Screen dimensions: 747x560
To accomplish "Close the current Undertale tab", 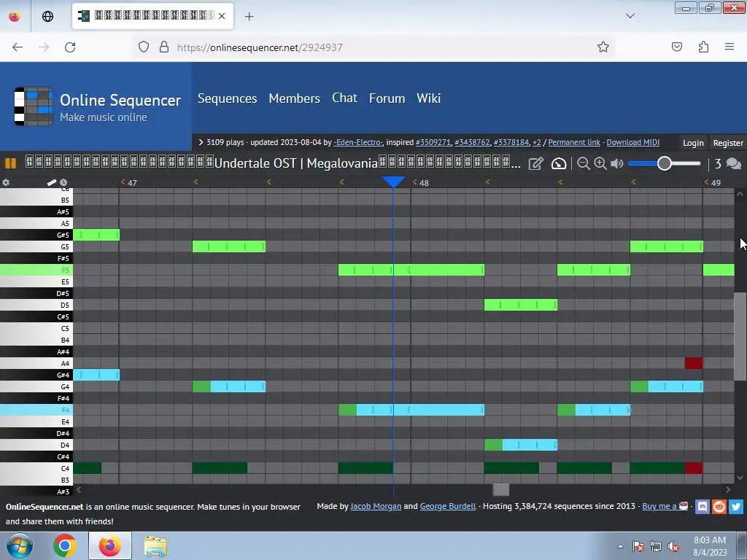I will click(222, 16).
